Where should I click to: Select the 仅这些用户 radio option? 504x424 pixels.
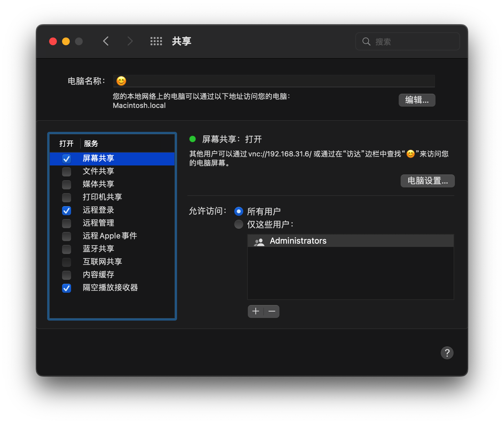[239, 224]
